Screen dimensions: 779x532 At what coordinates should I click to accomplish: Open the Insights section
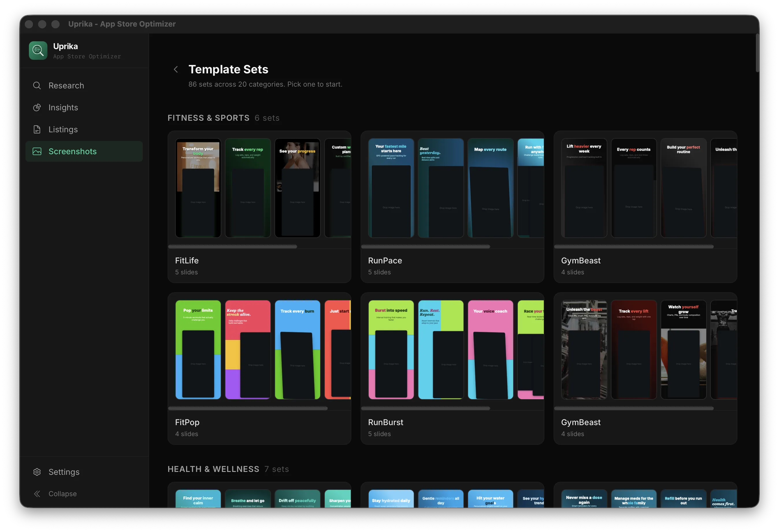(63, 107)
